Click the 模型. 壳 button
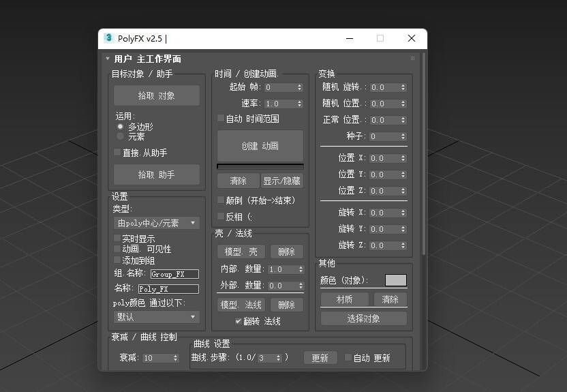Screen dimensions: 567x392 241,252
